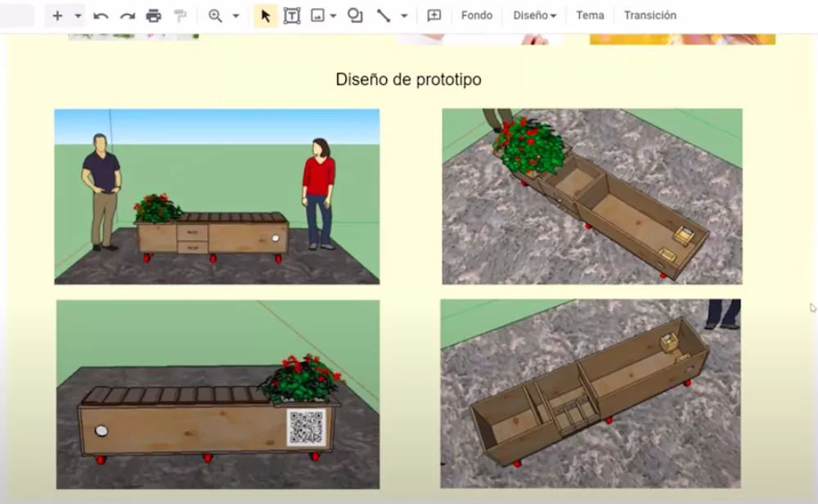Screen dimensions: 818x504
Task: Click the zoom magnifier icon
Action: point(215,16)
